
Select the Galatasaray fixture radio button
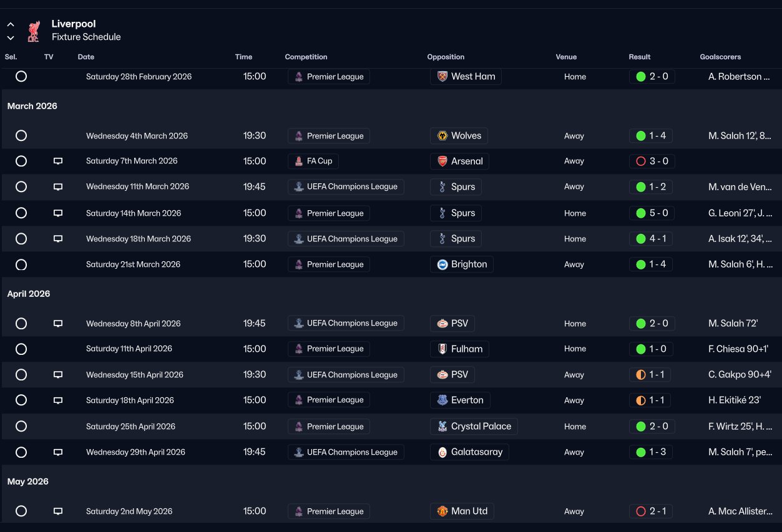pos(21,452)
